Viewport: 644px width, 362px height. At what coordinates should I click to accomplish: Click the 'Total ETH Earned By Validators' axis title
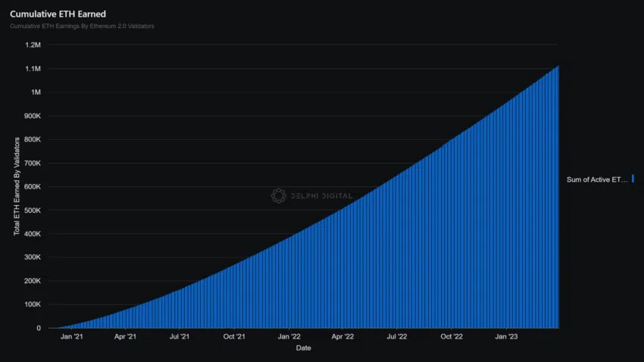click(x=17, y=187)
